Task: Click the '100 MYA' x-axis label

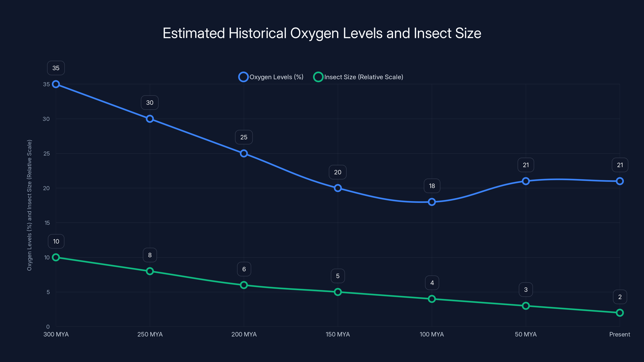Action: (432, 334)
